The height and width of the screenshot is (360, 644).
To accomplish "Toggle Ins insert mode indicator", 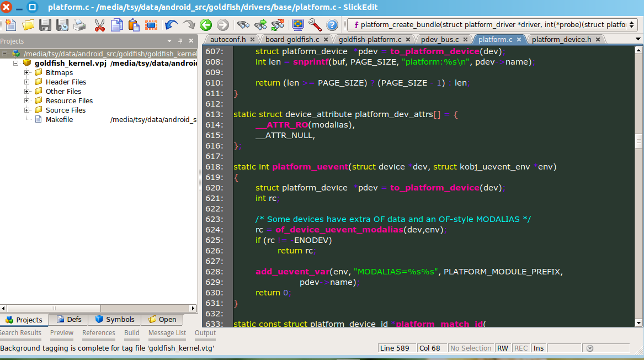I will coord(539,348).
